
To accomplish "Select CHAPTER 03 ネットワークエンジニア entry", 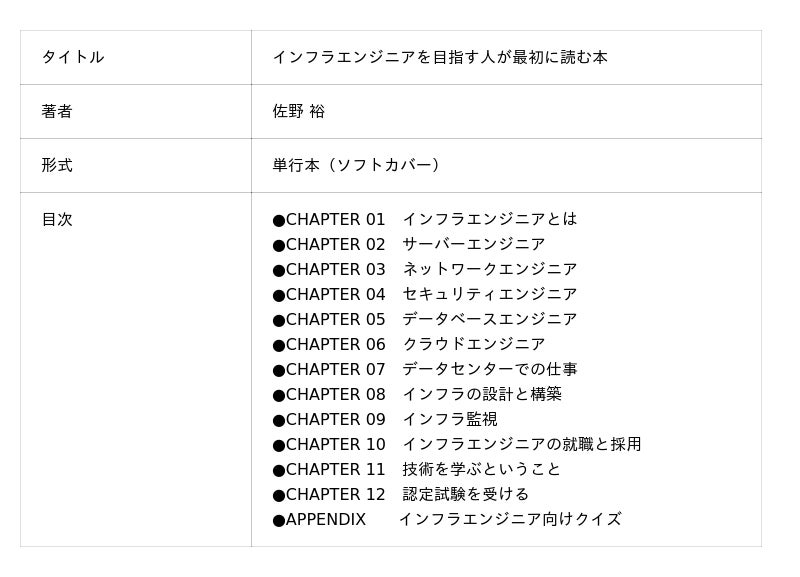I will [x=424, y=269].
